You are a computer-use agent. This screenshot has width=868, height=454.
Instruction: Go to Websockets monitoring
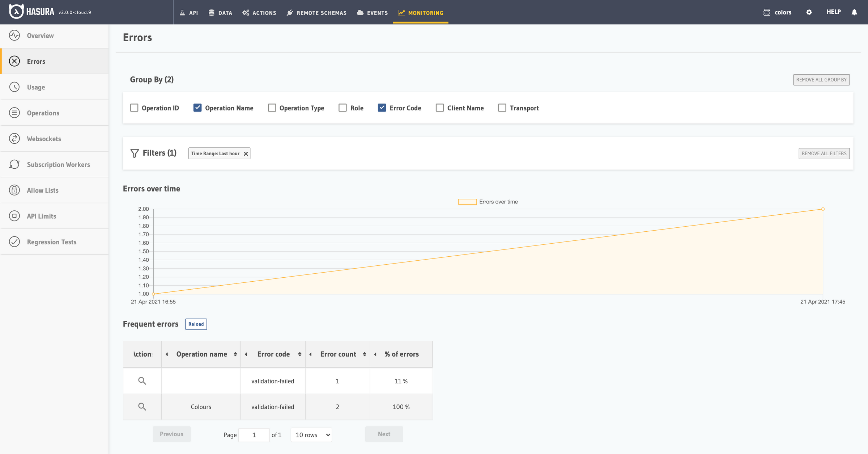(x=44, y=138)
